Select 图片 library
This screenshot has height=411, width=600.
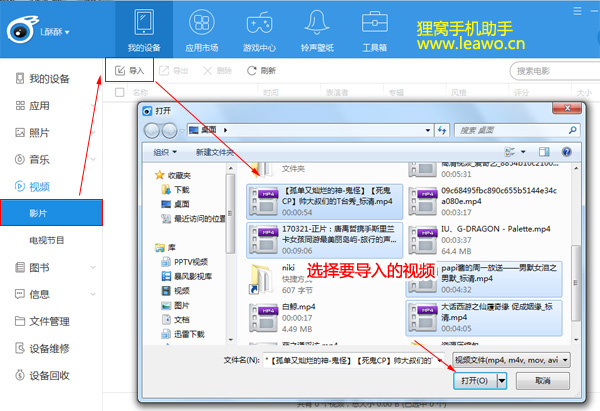point(176,305)
